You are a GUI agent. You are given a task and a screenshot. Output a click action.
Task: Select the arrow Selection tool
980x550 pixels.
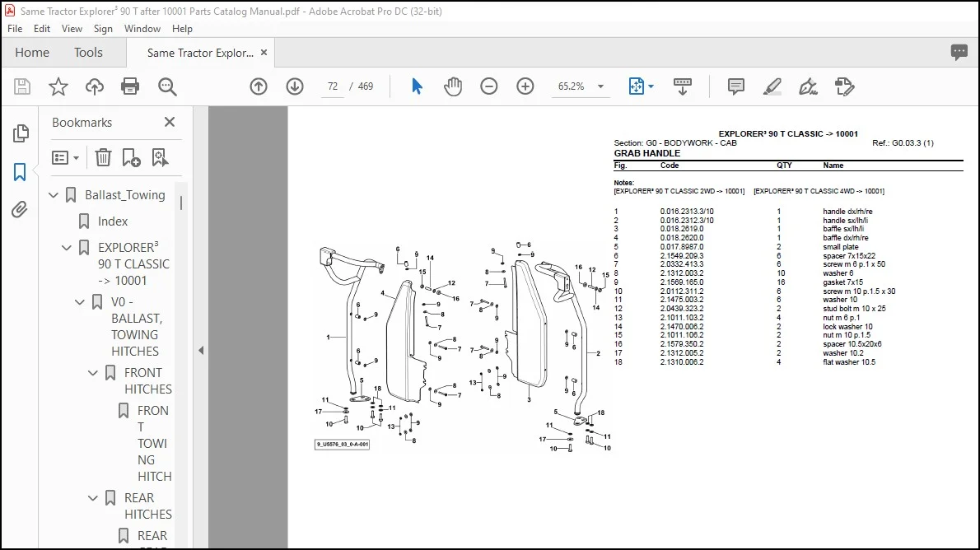tap(417, 86)
